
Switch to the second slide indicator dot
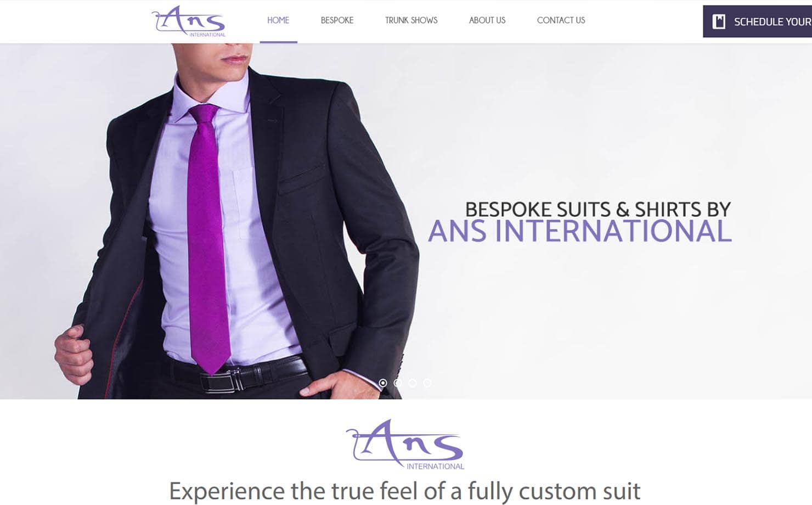pos(398,383)
